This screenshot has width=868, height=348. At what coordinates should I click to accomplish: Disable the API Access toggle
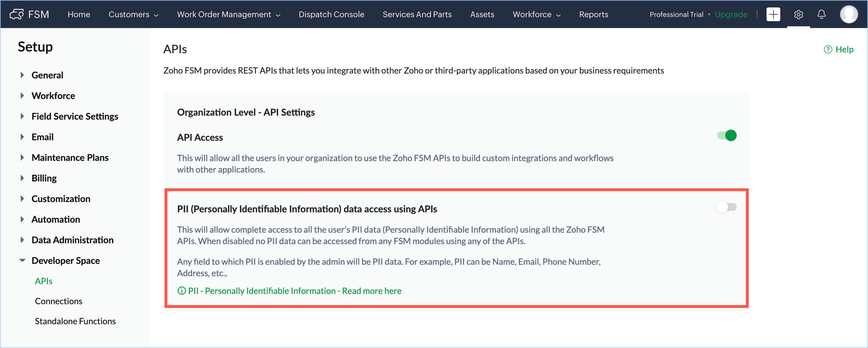727,136
